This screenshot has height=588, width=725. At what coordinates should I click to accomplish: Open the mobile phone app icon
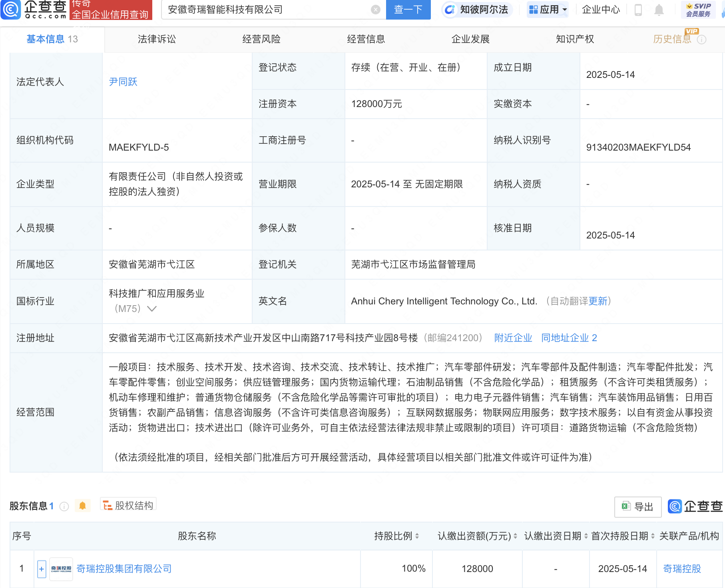(x=638, y=10)
